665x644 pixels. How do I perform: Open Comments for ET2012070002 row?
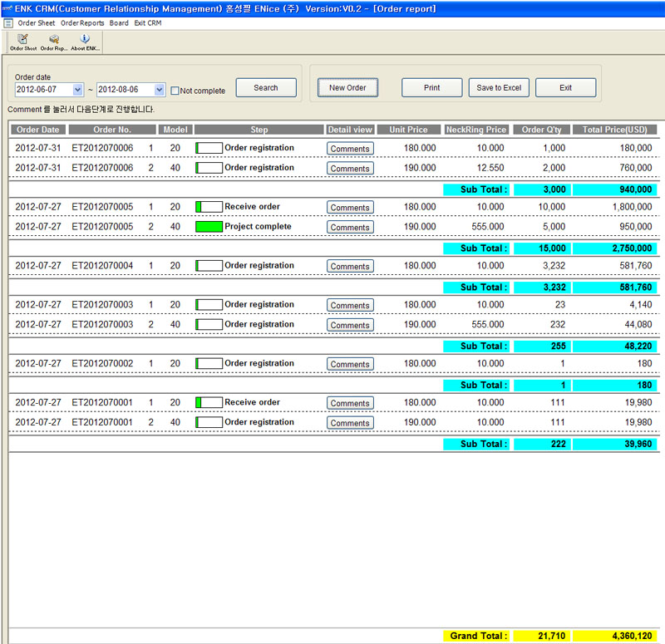pos(350,364)
